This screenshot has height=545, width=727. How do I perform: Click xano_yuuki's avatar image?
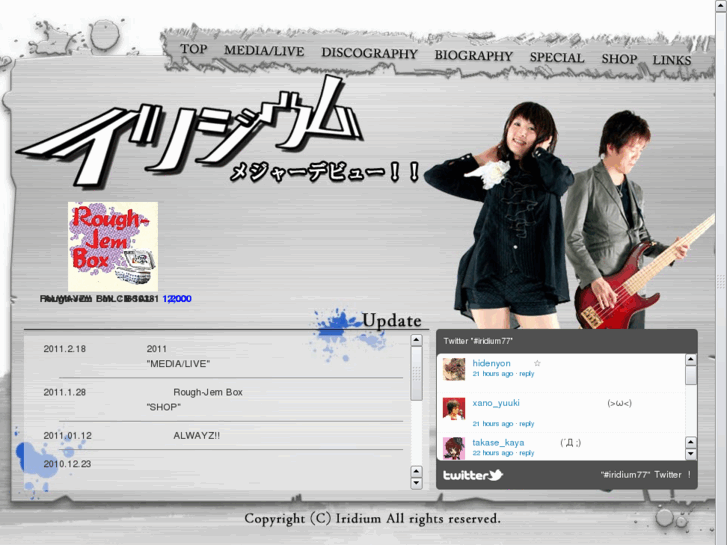(453, 409)
